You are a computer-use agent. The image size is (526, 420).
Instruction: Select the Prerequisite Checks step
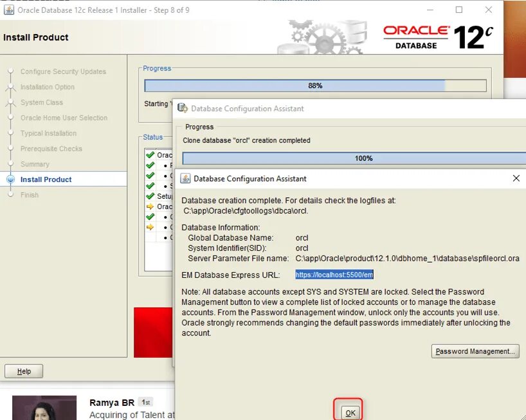pyautogui.click(x=51, y=149)
